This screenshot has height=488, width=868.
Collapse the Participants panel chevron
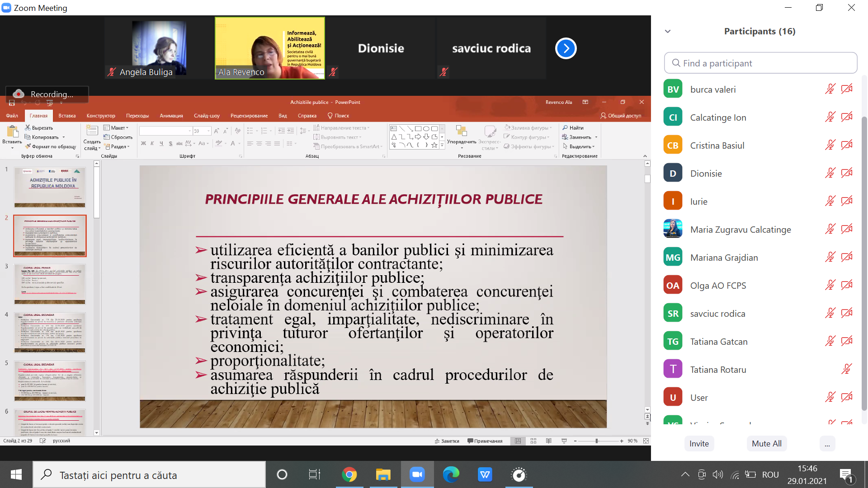coord(668,32)
